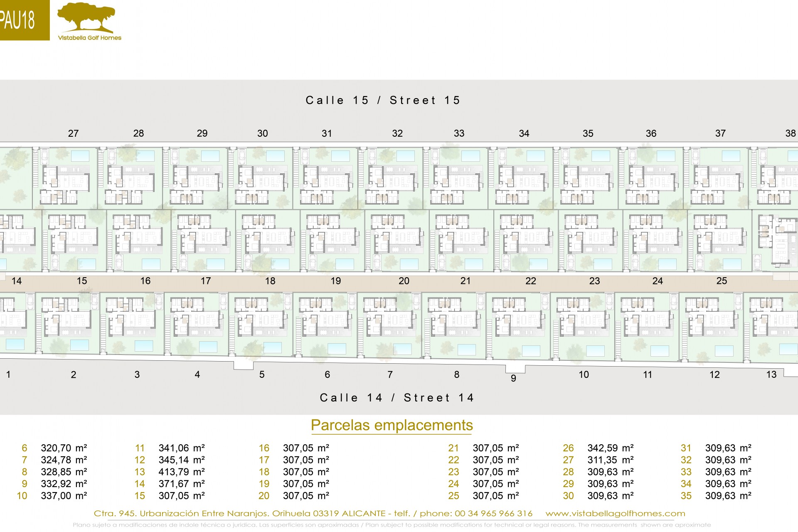Click list number 35 in the parcel table

(686, 496)
